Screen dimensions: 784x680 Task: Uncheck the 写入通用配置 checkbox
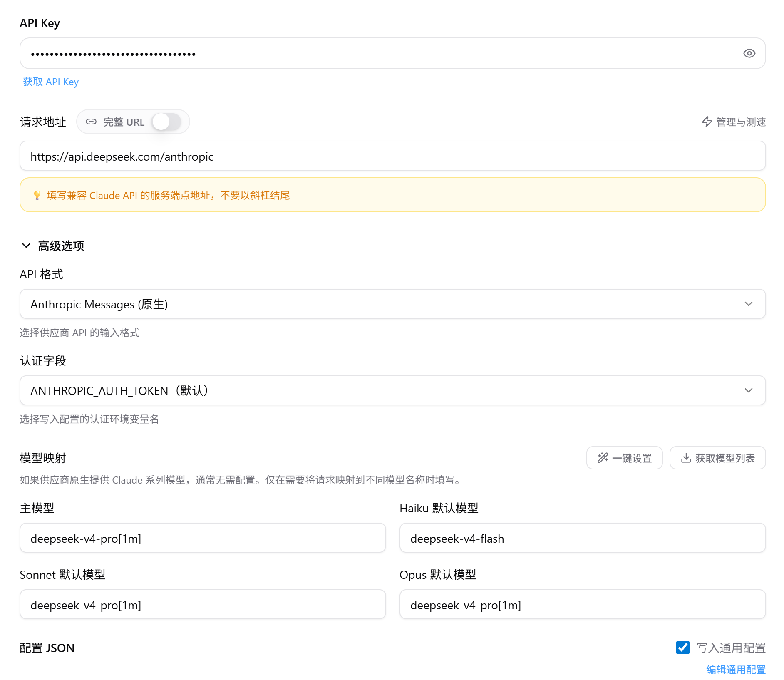point(683,648)
